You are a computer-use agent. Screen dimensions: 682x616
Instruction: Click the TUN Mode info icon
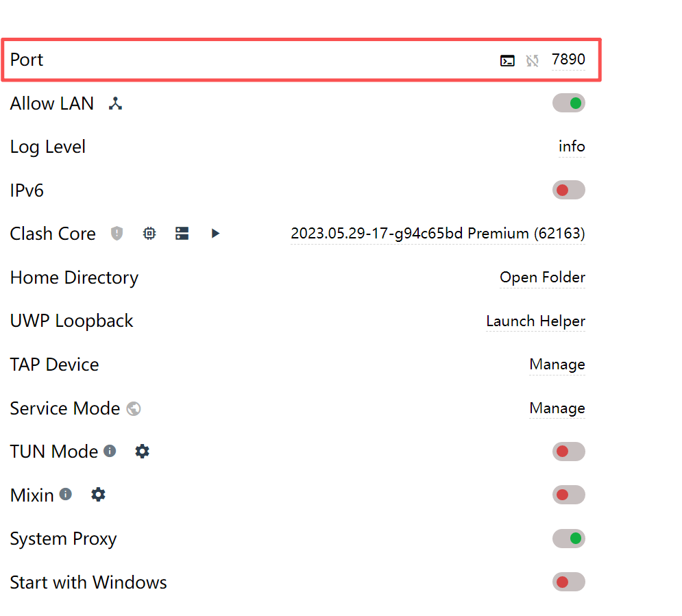110,451
